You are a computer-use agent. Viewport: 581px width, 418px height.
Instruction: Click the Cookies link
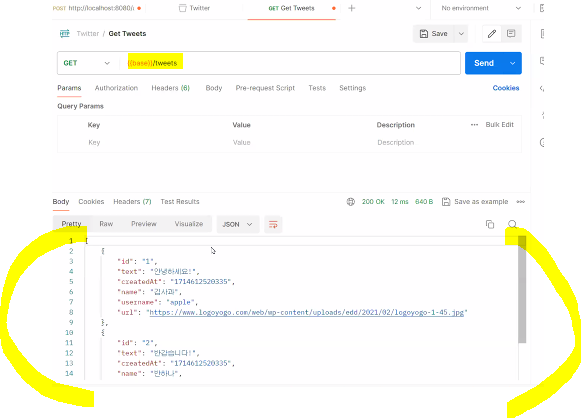(x=506, y=88)
